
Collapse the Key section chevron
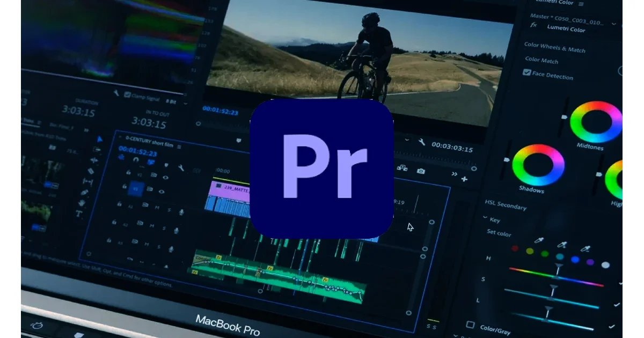tap(485, 217)
